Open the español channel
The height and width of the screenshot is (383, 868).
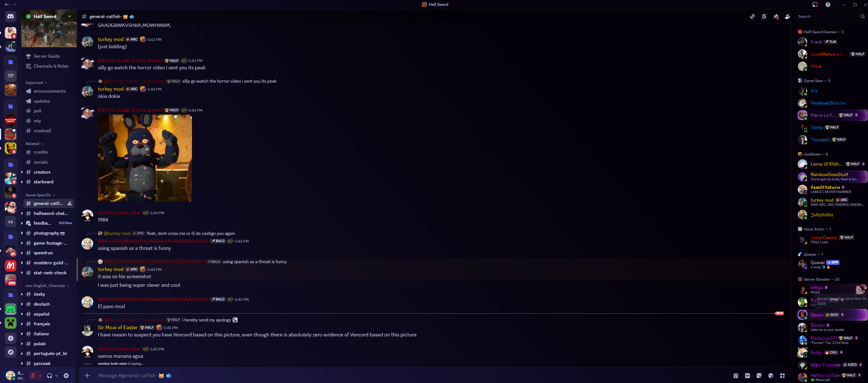click(x=49, y=314)
